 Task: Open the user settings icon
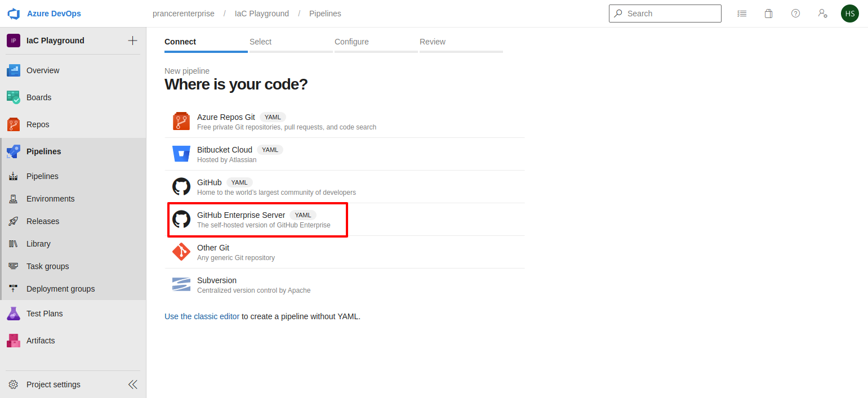point(822,14)
